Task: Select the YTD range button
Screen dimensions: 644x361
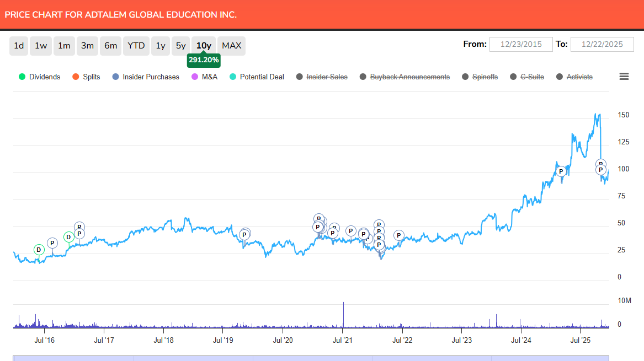Action: [x=136, y=46]
